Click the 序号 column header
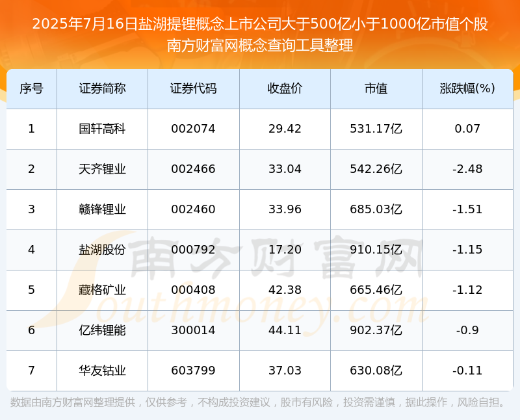The width and height of the screenshot is (520, 420). pyautogui.click(x=31, y=88)
